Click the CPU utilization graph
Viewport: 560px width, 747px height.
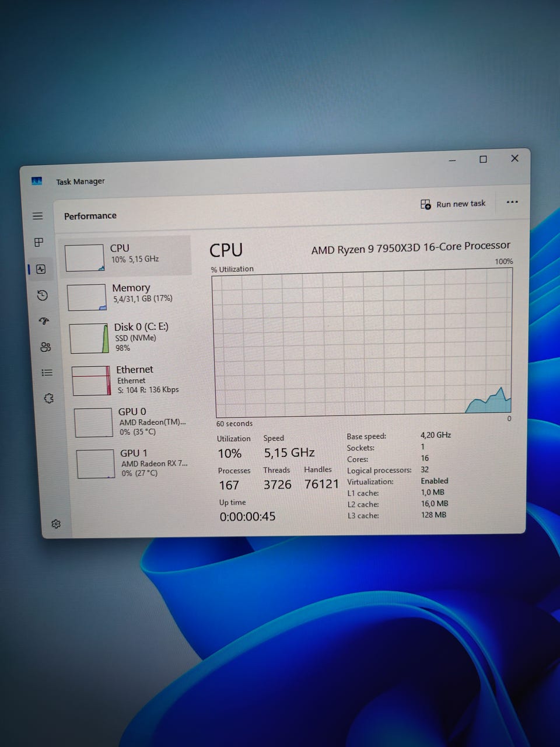pos(362,343)
